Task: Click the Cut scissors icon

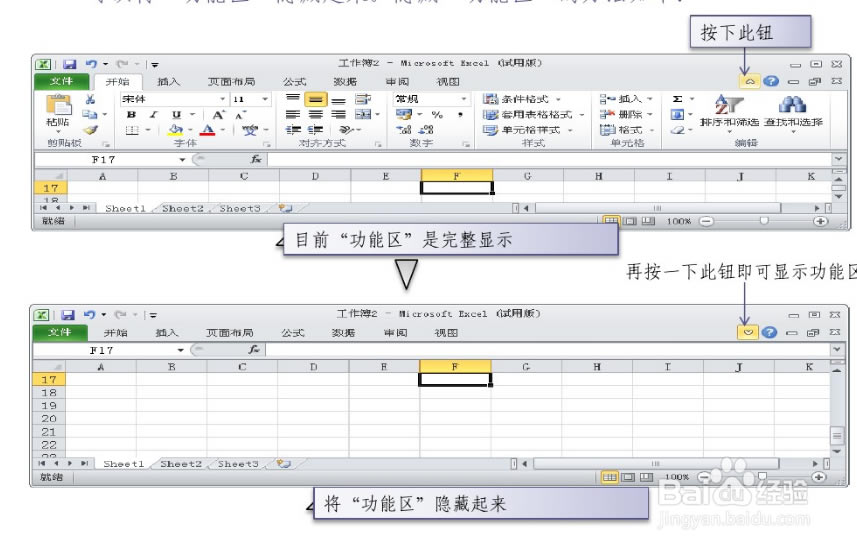Action: pyautogui.click(x=90, y=99)
